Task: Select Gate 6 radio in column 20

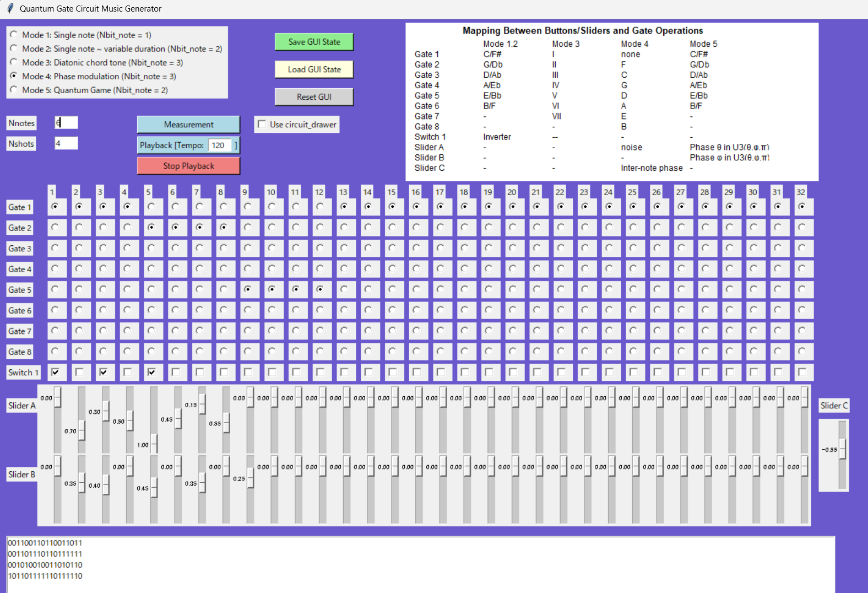Action: [x=513, y=310]
